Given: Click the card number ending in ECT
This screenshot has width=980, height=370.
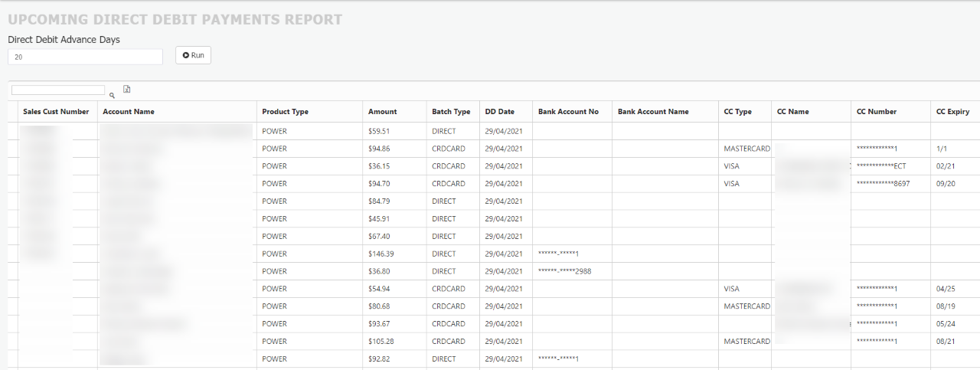Looking at the screenshot, I should (x=882, y=166).
